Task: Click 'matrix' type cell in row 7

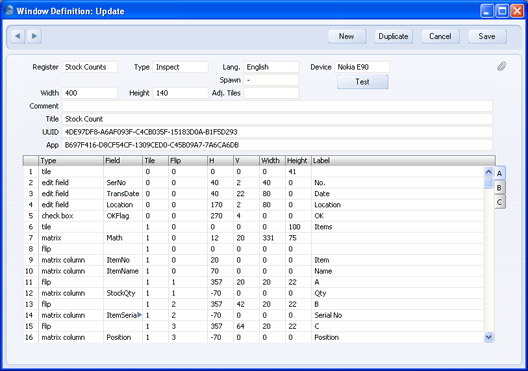Action: 71,238
